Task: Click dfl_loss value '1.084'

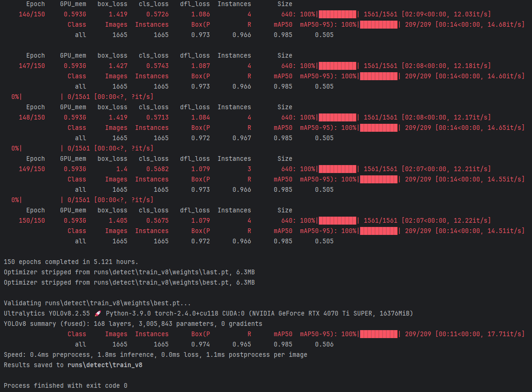Action: tap(201, 117)
